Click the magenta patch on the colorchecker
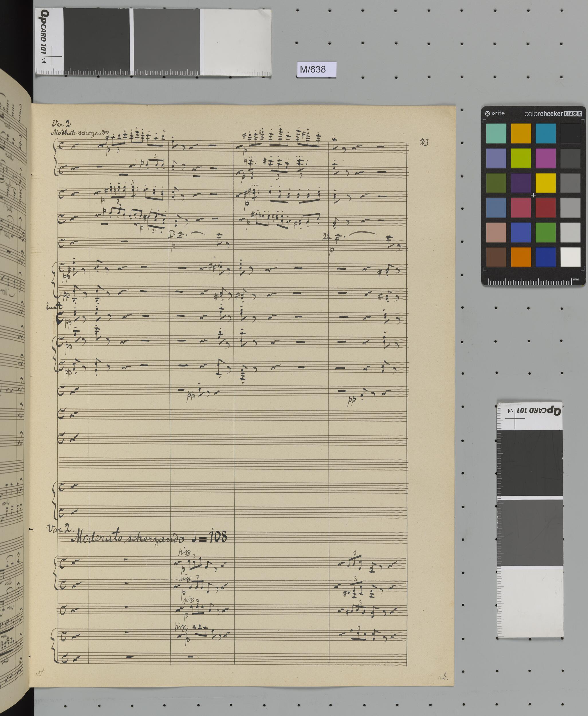 click(x=545, y=158)
